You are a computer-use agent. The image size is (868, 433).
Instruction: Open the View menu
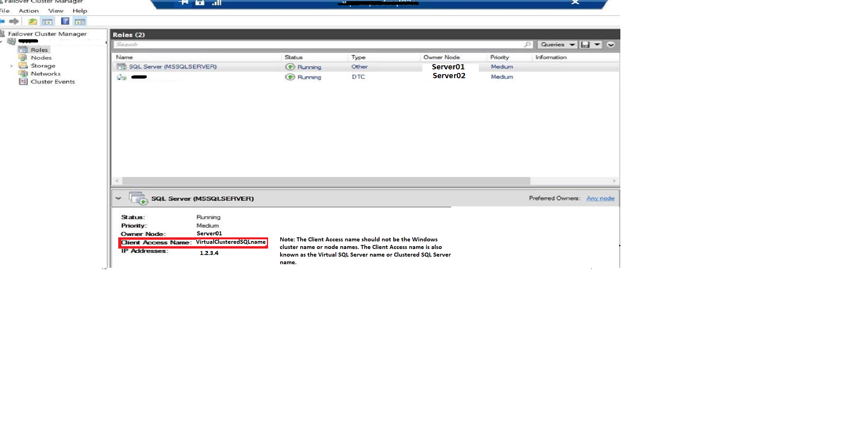pyautogui.click(x=56, y=11)
